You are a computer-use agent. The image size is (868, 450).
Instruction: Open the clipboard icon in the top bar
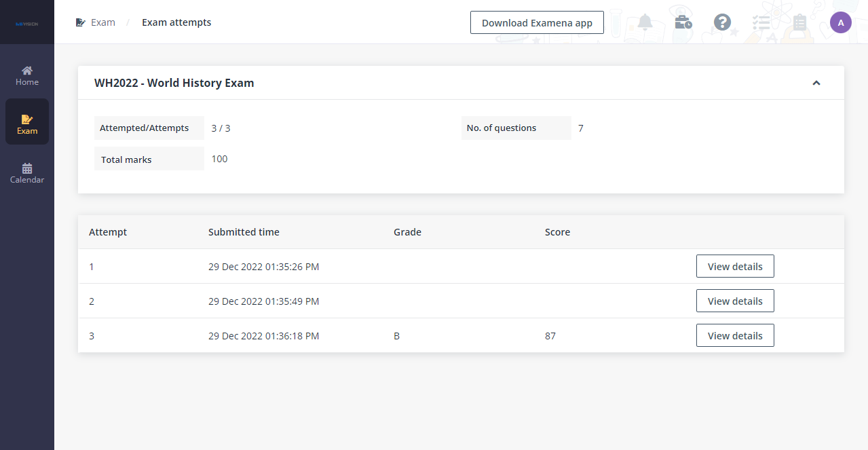[x=798, y=22]
